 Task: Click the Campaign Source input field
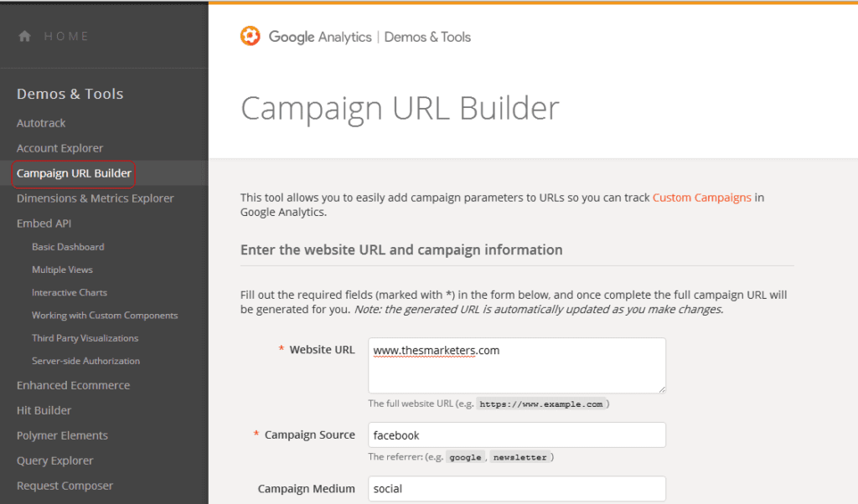(516, 435)
